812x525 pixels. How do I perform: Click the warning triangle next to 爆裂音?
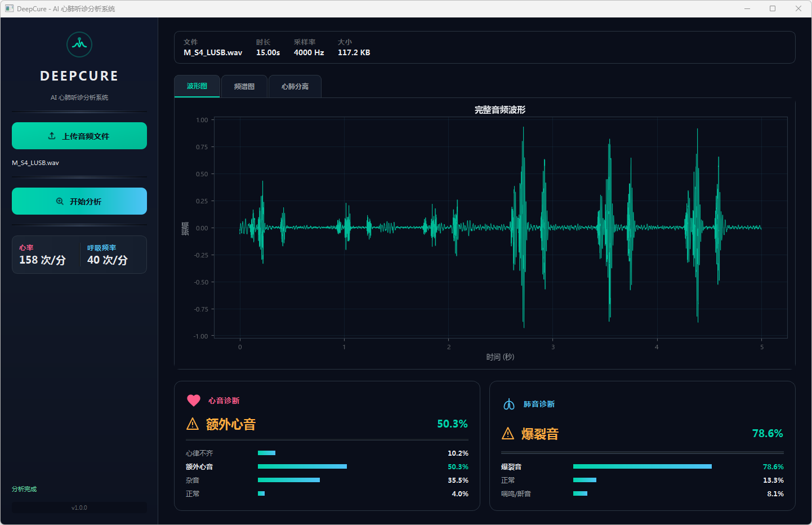click(508, 434)
